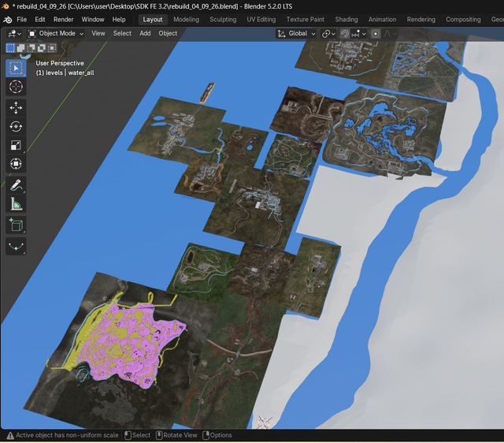Viewport: 504px width, 443px height.
Task: Open the Object Mode dropdown
Action: [x=56, y=34]
